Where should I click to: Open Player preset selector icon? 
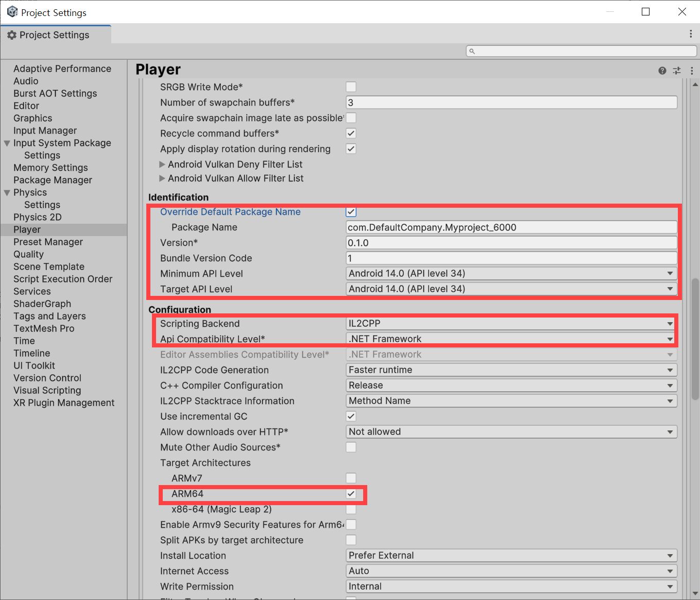coord(677,71)
